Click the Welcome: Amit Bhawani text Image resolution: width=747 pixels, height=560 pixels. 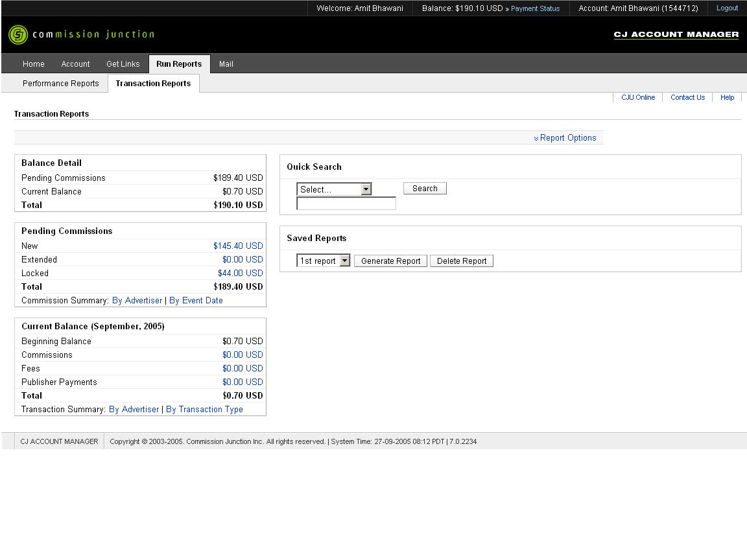tap(360, 8)
